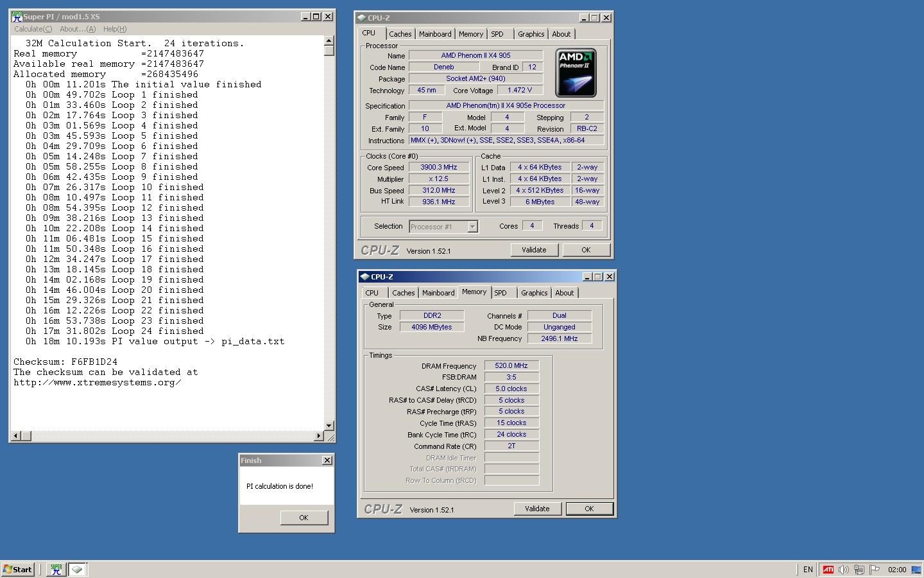
Task: Click OK in the Finish dialog
Action: (x=304, y=518)
